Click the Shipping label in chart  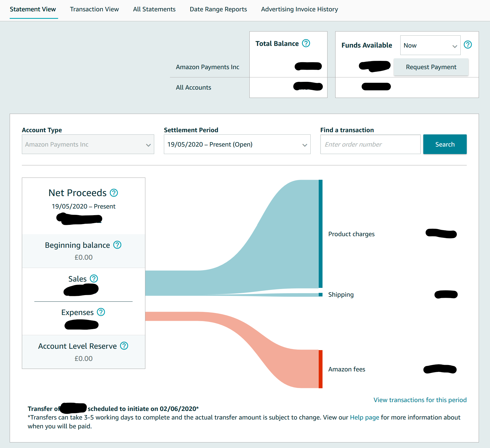[x=341, y=295]
